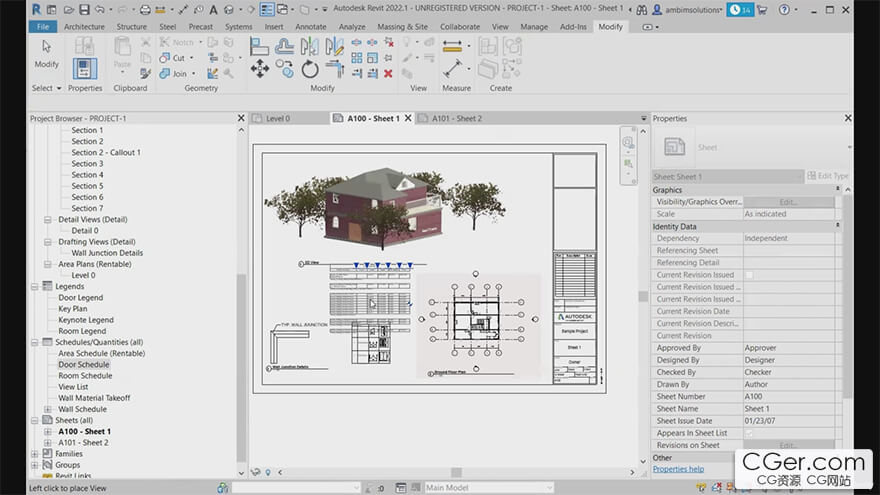The image size is (880, 495).
Task: Select the Mirror - Draw Axis tool
Action: (334, 47)
